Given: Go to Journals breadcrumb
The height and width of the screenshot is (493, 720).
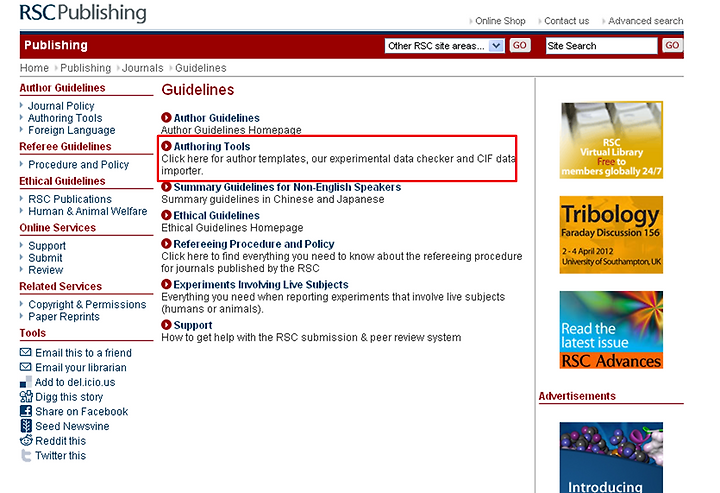Looking at the screenshot, I should [142, 68].
